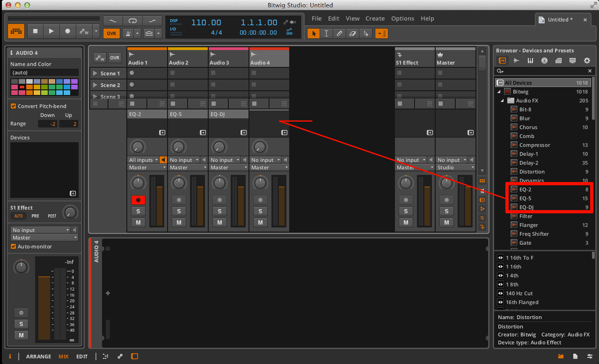Select the time selection I-beam tool
Image resolution: width=599 pixels, height=364 pixels.
point(326,33)
